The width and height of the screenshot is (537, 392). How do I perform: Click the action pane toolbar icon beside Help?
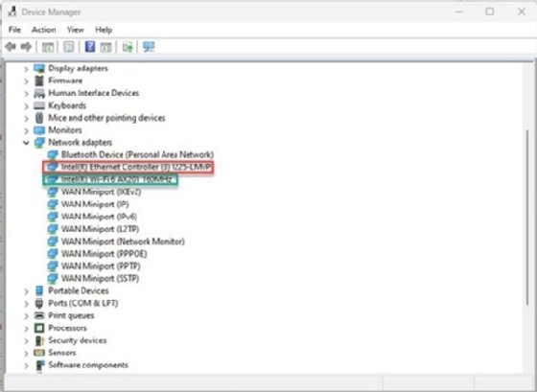[105, 47]
